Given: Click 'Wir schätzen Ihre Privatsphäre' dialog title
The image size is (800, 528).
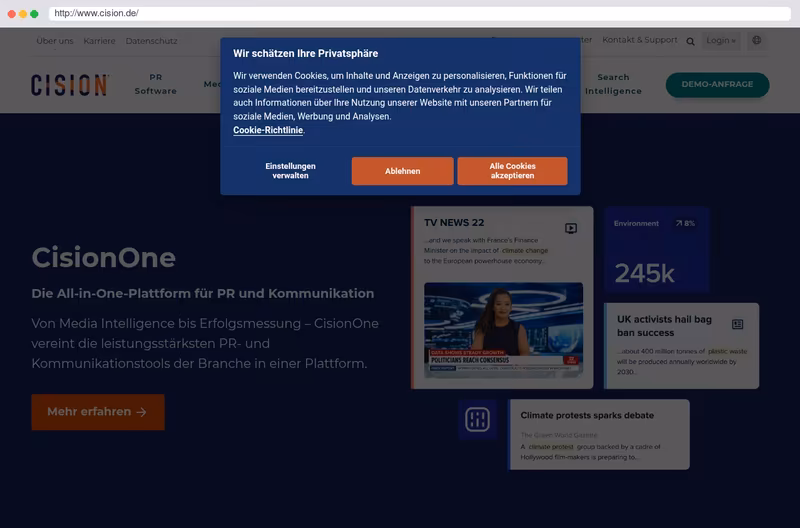Looking at the screenshot, I should coord(306,54).
